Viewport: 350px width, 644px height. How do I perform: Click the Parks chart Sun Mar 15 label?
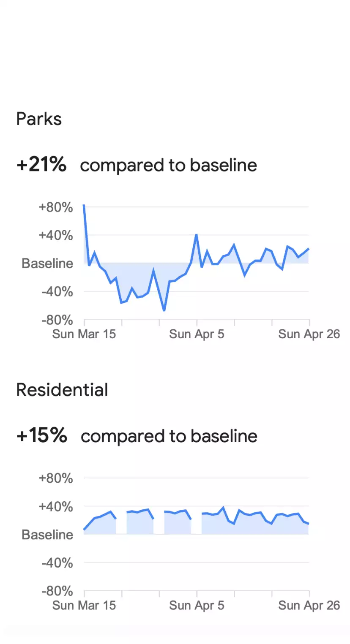coord(84,334)
